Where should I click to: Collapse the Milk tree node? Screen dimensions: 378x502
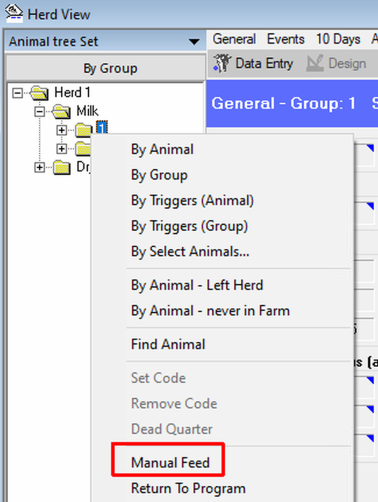pos(40,111)
